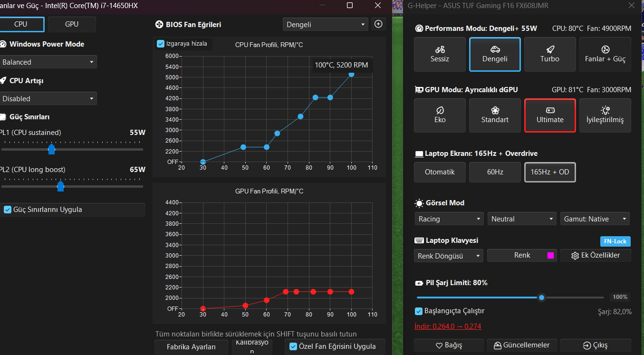
Task: Click the "CPU Fan Profili, RPM/°C" chart title
Action: pos(269,45)
